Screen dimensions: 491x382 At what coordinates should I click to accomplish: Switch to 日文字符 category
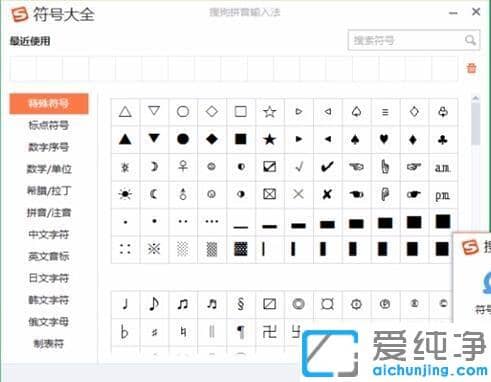pyautogui.click(x=49, y=278)
